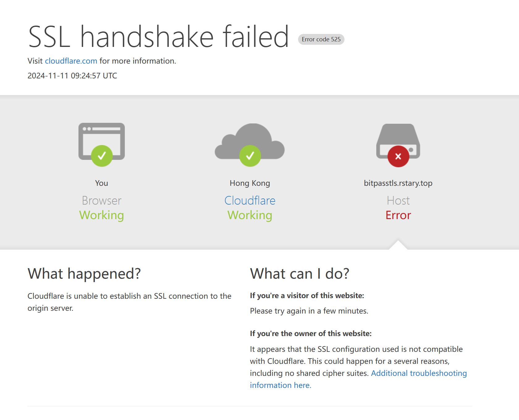Click the Hong Kong location label
This screenshot has height=420, width=519.
(x=250, y=183)
